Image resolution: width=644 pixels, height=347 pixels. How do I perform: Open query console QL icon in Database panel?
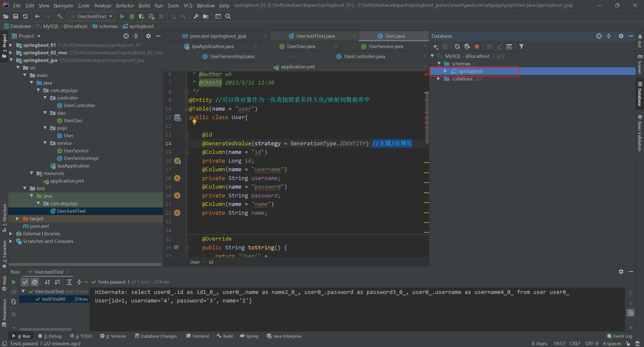(x=509, y=47)
